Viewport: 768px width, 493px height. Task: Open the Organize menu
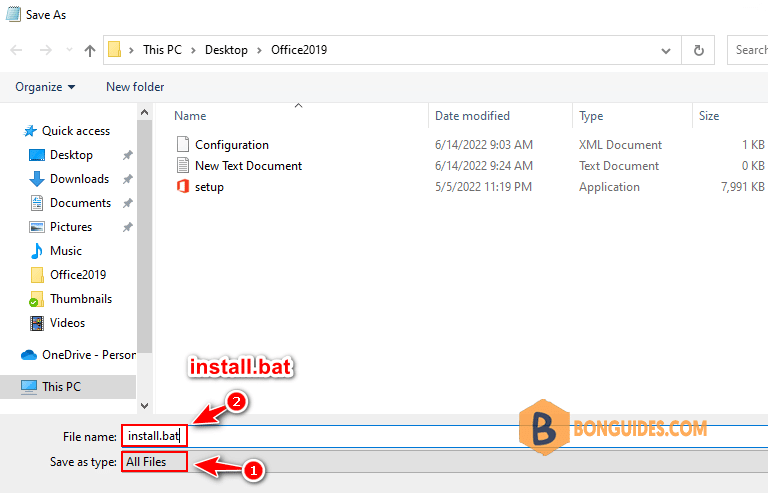[x=44, y=87]
